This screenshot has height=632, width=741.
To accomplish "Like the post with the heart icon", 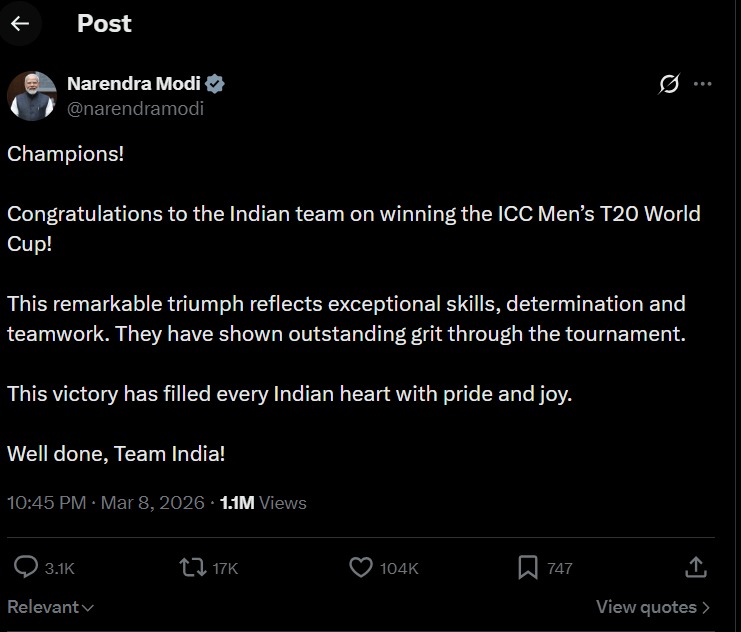I will [361, 568].
